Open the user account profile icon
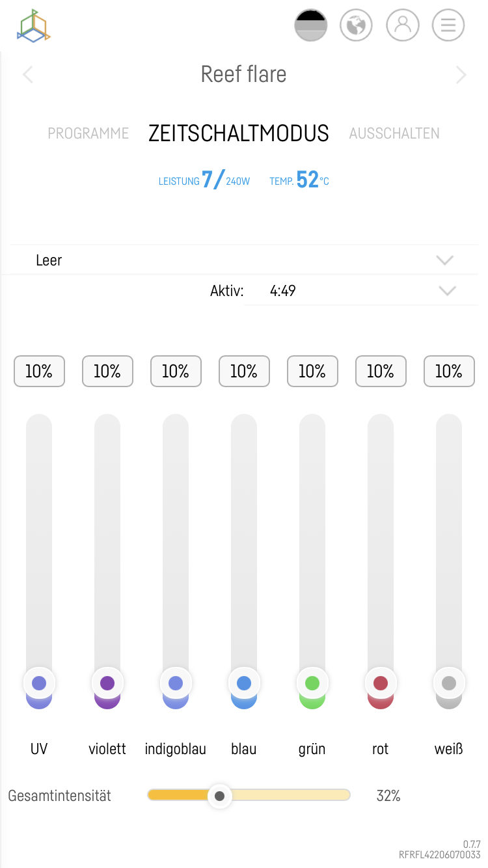This screenshot has width=488, height=868. coord(402,26)
